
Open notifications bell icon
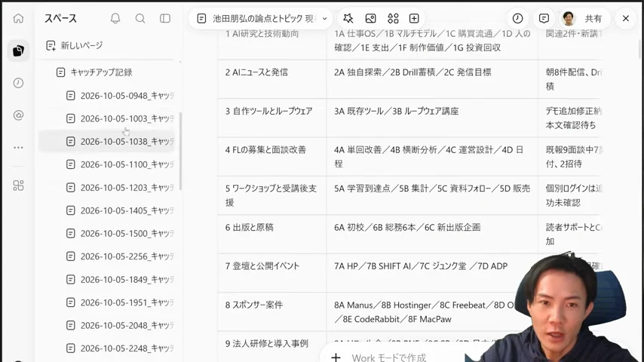(x=115, y=19)
